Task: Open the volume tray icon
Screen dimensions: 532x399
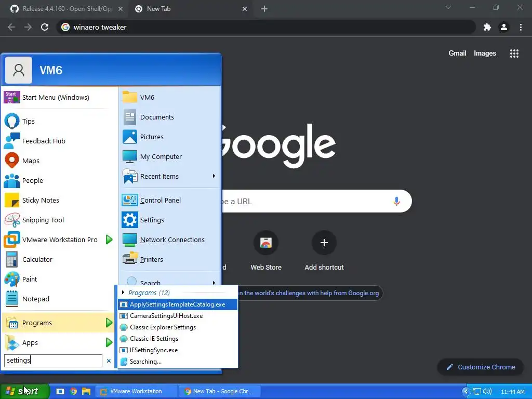Action: (x=487, y=392)
